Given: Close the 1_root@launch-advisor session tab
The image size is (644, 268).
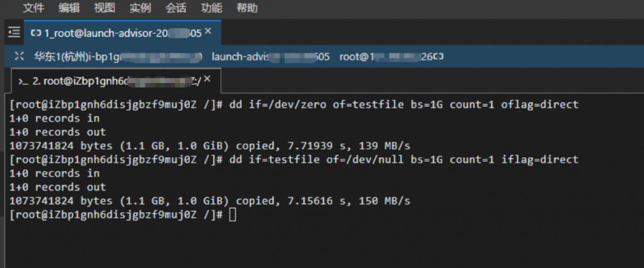Looking at the screenshot, I should [x=208, y=31].
